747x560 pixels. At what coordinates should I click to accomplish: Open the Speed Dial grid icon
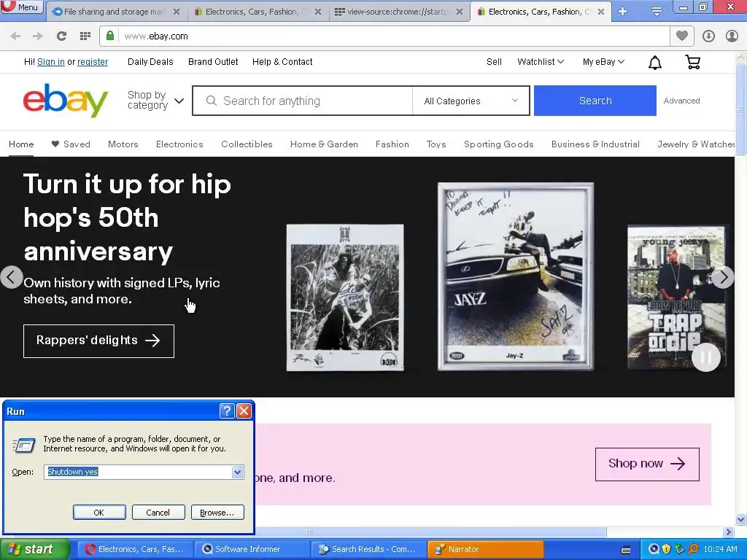tap(85, 36)
